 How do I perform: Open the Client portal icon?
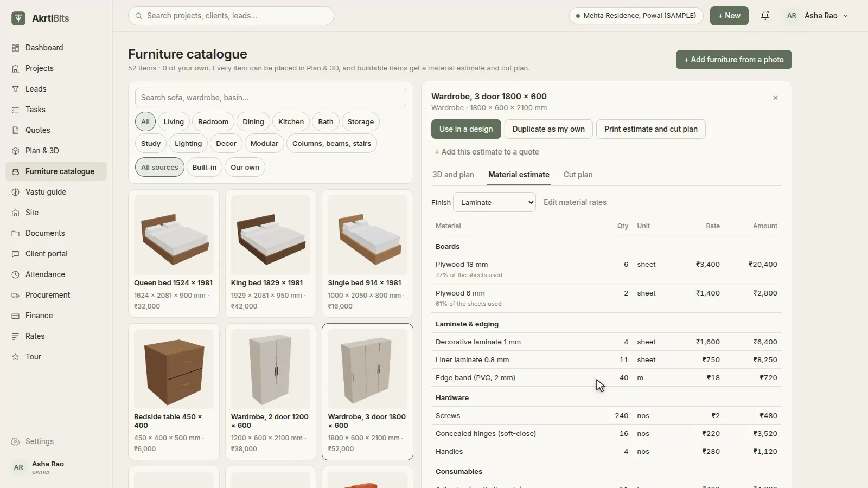(x=15, y=254)
